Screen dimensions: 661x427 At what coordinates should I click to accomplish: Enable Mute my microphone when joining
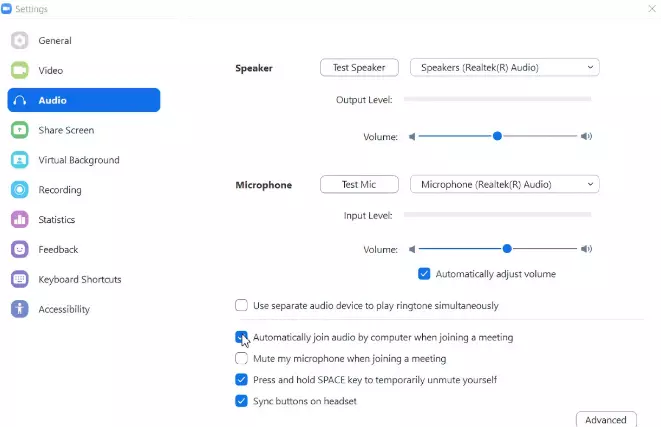(241, 358)
